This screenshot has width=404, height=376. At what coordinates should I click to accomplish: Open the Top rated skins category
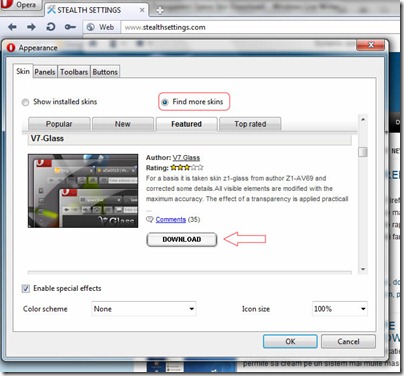click(250, 124)
